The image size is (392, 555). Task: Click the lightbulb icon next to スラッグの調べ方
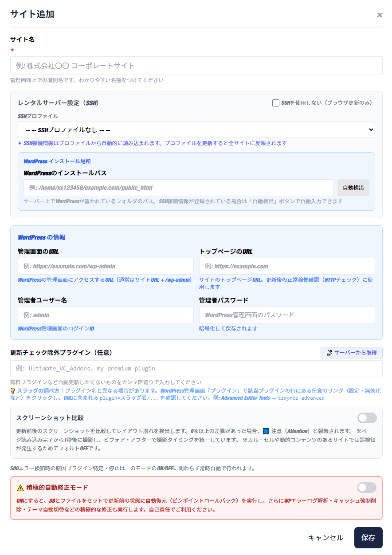tap(13, 391)
